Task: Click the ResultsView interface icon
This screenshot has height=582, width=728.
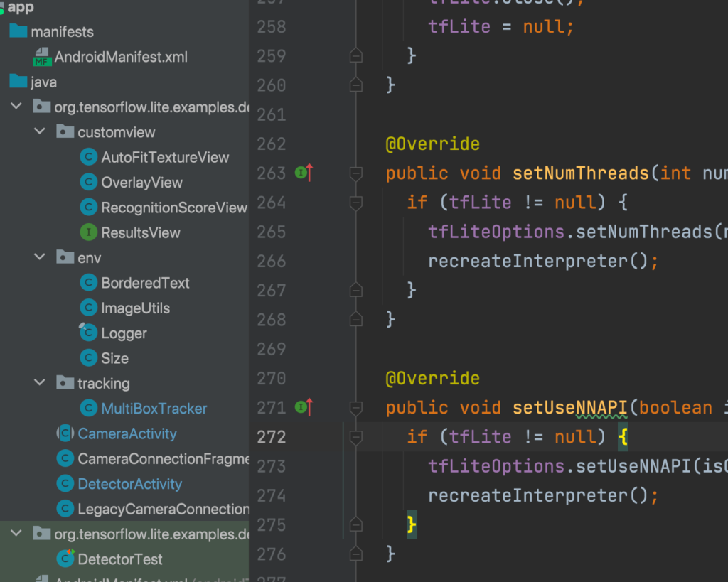Action: pos(89,232)
